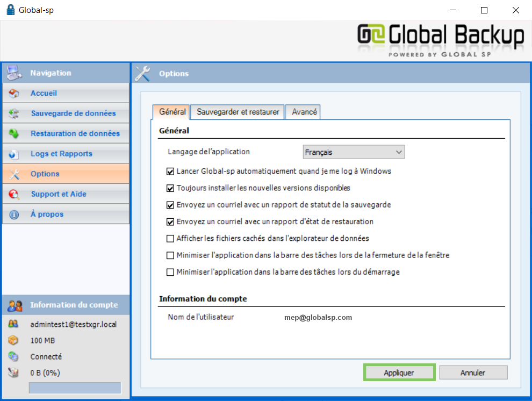Open the Langage de l'application dropdown
The width and height of the screenshot is (532, 401).
(x=354, y=152)
